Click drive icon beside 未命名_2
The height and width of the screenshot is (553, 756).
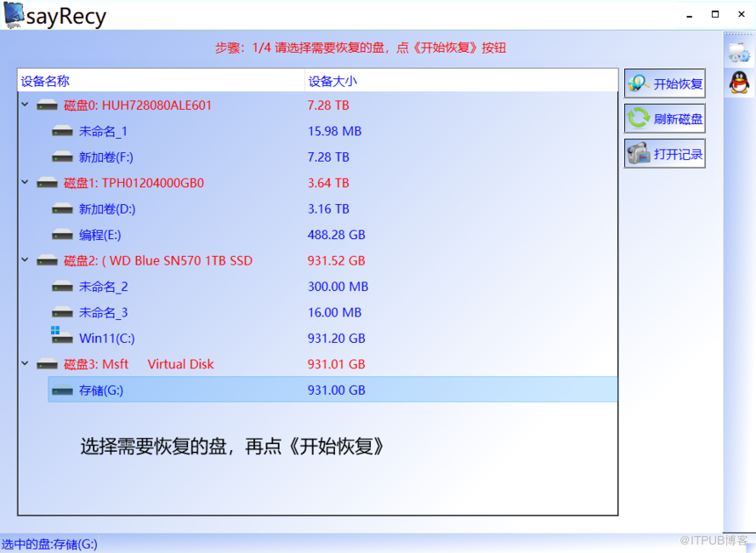(x=63, y=287)
